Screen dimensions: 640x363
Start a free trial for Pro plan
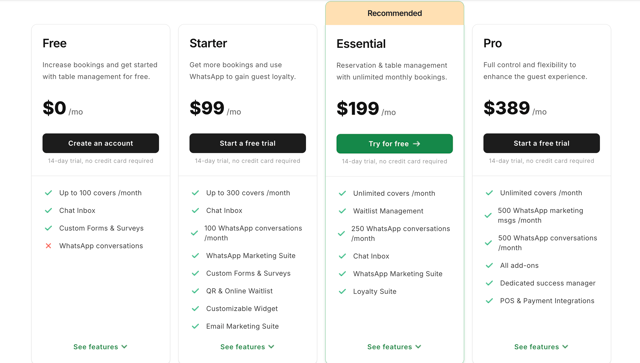(541, 143)
